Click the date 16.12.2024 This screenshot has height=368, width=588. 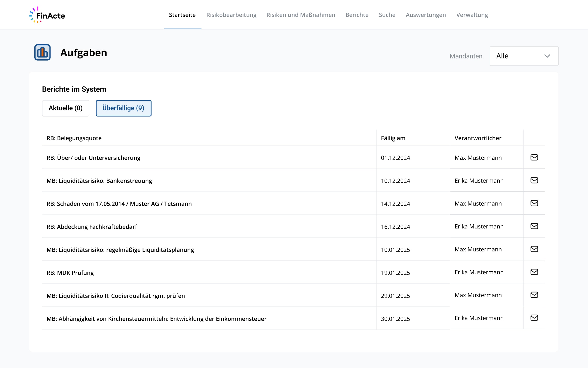(395, 226)
